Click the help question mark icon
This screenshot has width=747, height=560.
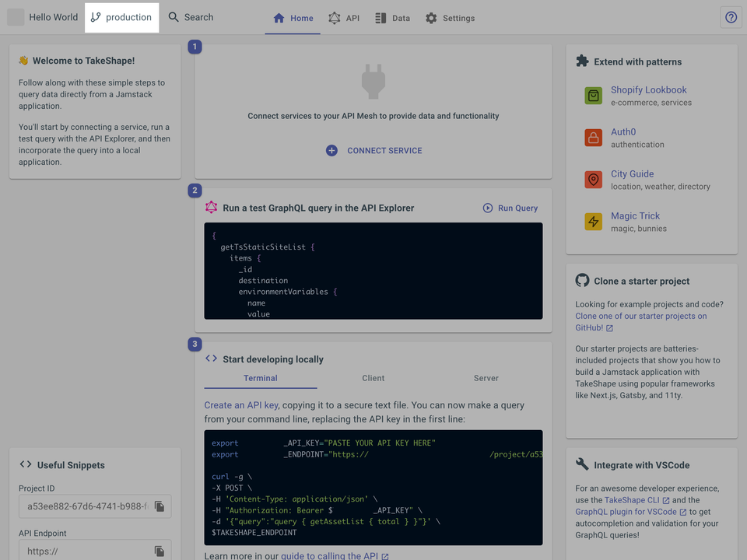(x=731, y=17)
